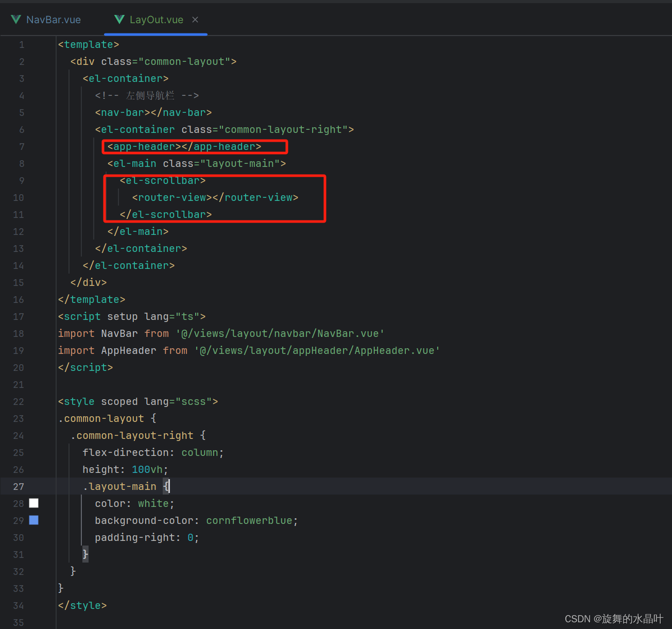672x629 pixels.
Task: Click the closing </script> tag
Action: [85, 367]
